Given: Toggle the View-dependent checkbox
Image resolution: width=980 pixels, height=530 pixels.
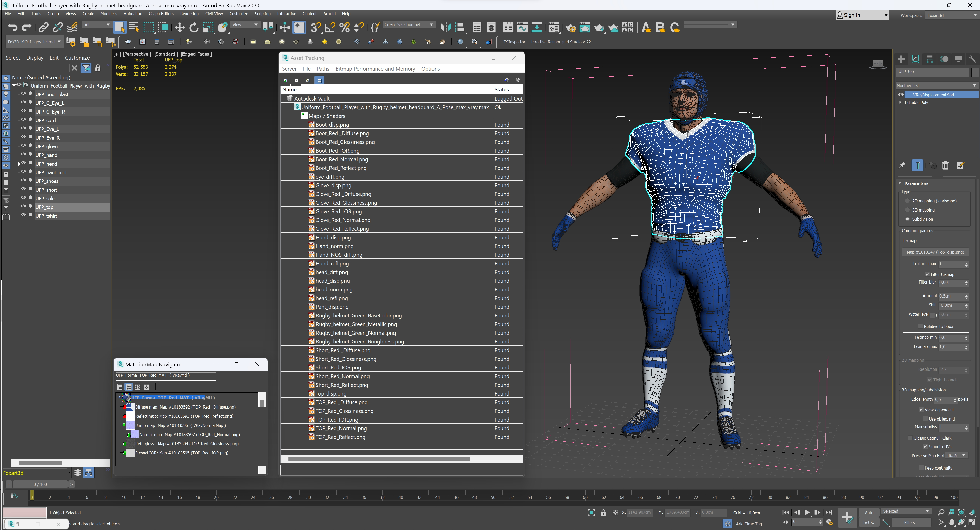Looking at the screenshot, I should (x=921, y=410).
